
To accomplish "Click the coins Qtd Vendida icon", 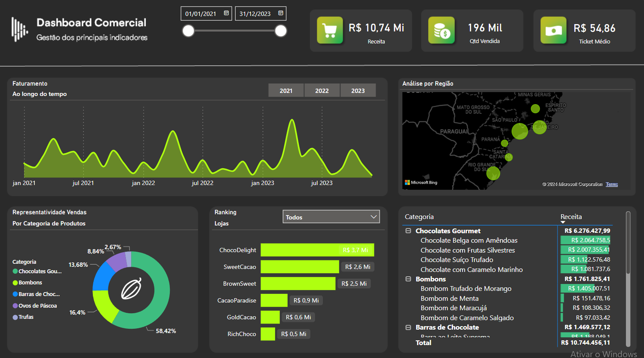I will (441, 30).
